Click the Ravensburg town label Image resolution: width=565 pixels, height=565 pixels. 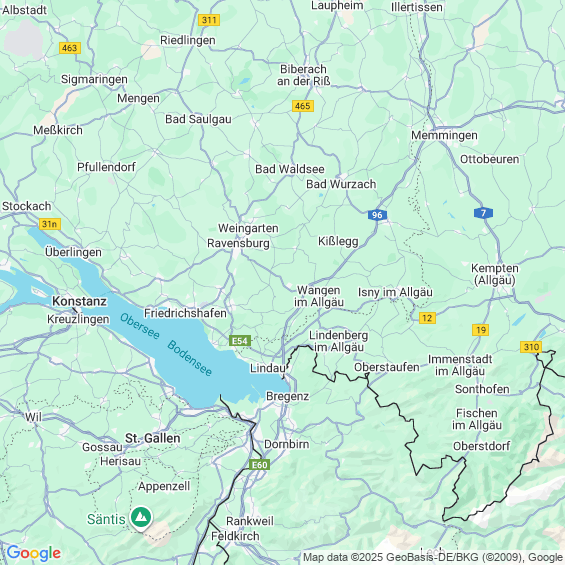tap(238, 243)
